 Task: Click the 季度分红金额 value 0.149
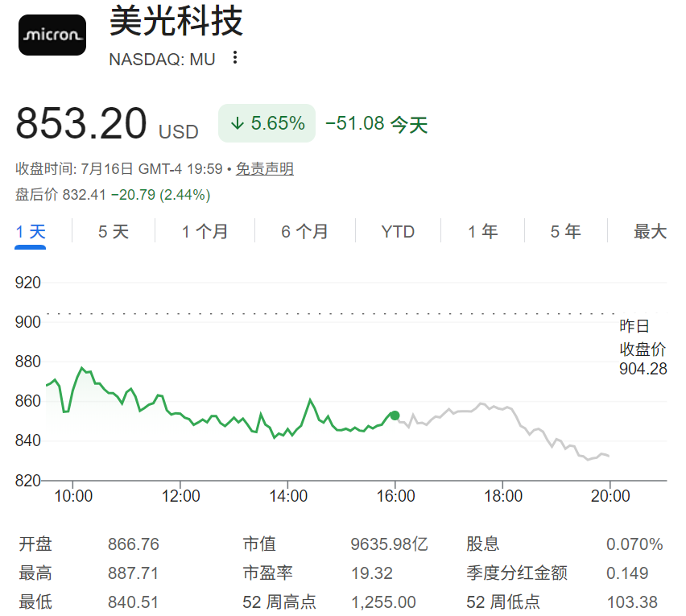click(x=627, y=573)
